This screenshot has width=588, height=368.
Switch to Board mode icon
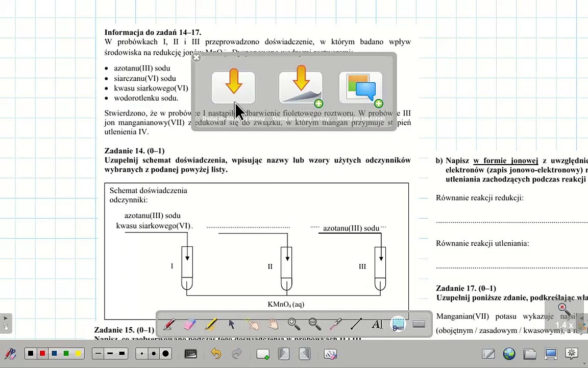[488, 354]
